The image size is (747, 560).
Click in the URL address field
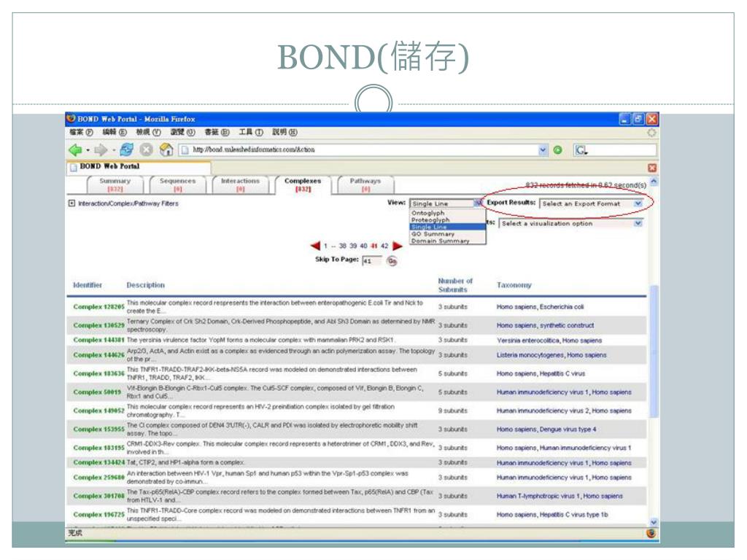pyautogui.click(x=363, y=150)
